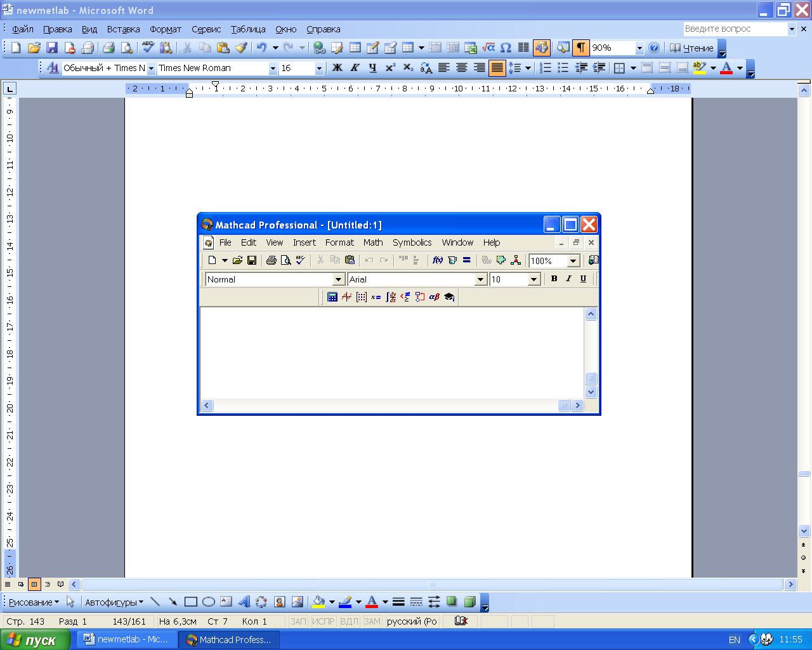
Task: Select the Oval tool in Drawing toolbar
Action: point(208,602)
